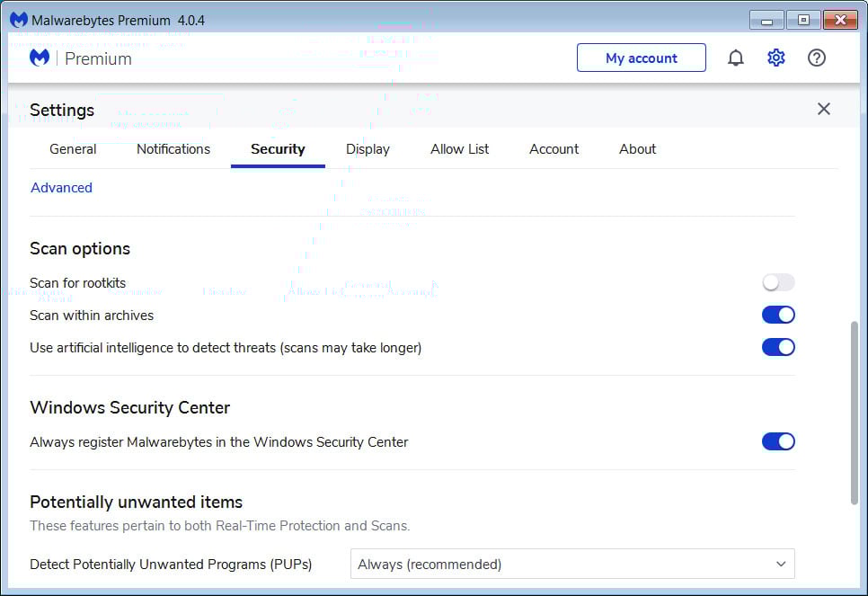The image size is (868, 596).
Task: Click the Potentially unwanted items heading
Action: (137, 502)
